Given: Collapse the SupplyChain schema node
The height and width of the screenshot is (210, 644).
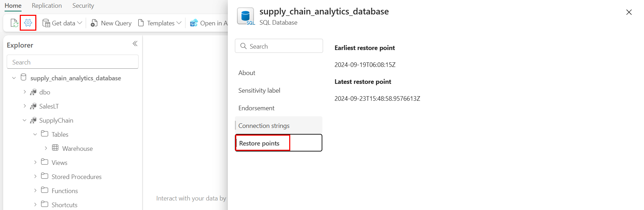Looking at the screenshot, I should point(24,120).
